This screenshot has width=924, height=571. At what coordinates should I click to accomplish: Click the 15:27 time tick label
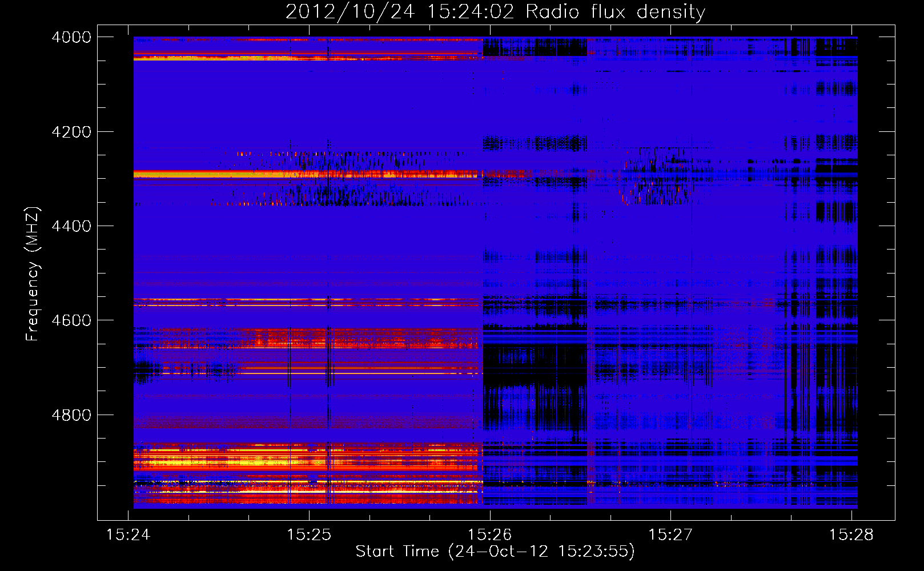pos(670,535)
